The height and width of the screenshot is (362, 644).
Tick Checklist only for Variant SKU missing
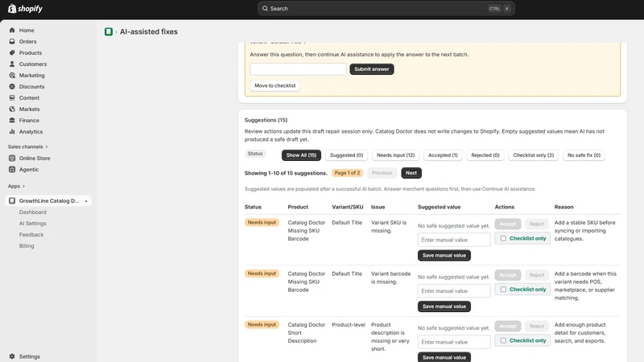503,238
